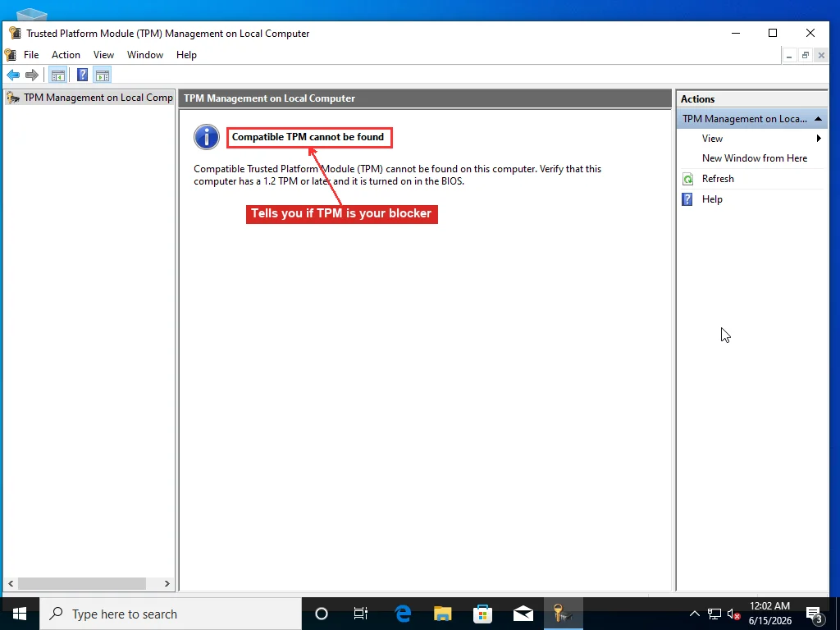The width and height of the screenshot is (840, 630).
Task: Open Help from the Actions pane
Action: pyautogui.click(x=712, y=199)
